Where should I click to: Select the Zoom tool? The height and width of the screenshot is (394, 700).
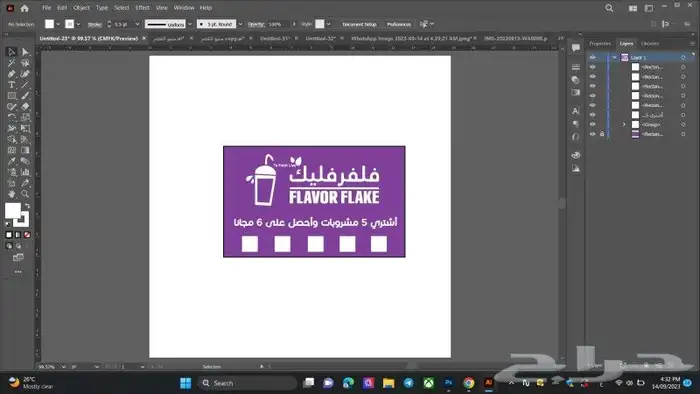[x=25, y=194]
